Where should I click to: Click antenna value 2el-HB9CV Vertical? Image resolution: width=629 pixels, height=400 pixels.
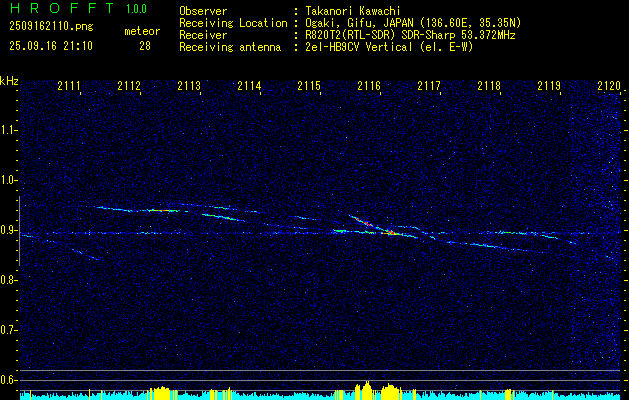[359, 47]
